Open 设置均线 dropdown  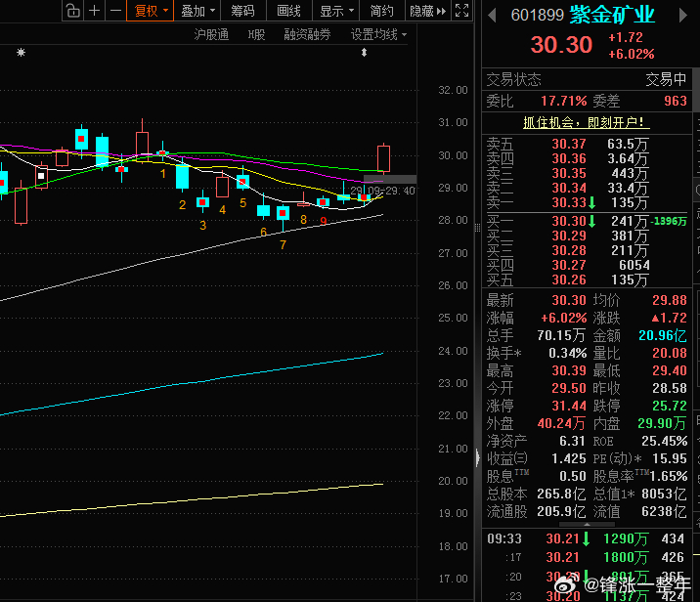(x=378, y=34)
